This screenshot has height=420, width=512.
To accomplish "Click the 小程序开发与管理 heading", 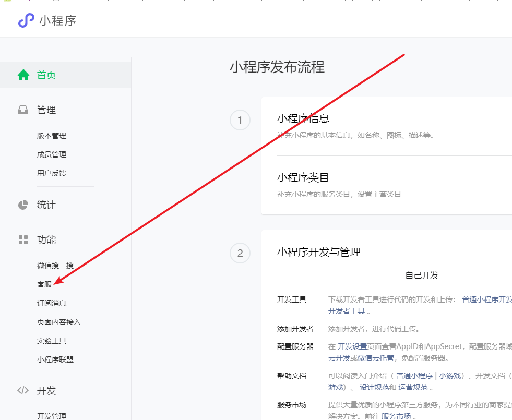I will click(319, 252).
